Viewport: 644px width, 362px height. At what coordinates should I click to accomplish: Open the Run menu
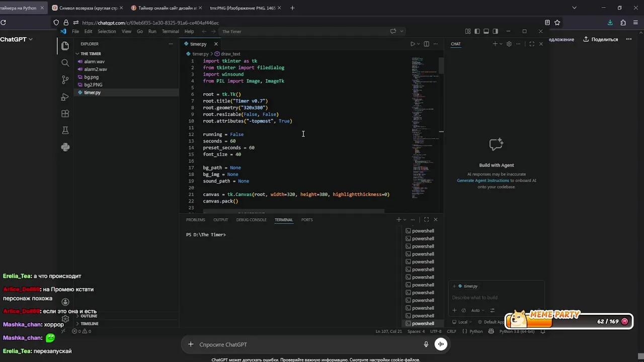point(152,31)
